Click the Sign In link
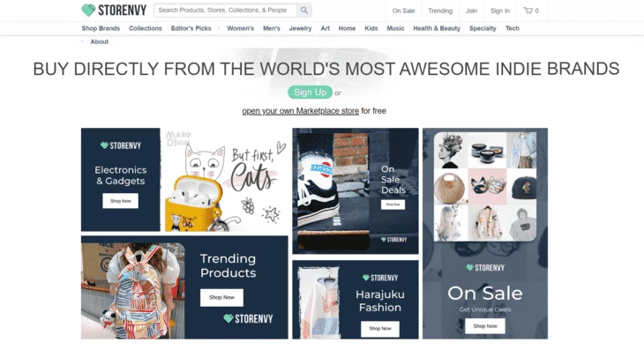This screenshot has width=644, height=357. (500, 11)
